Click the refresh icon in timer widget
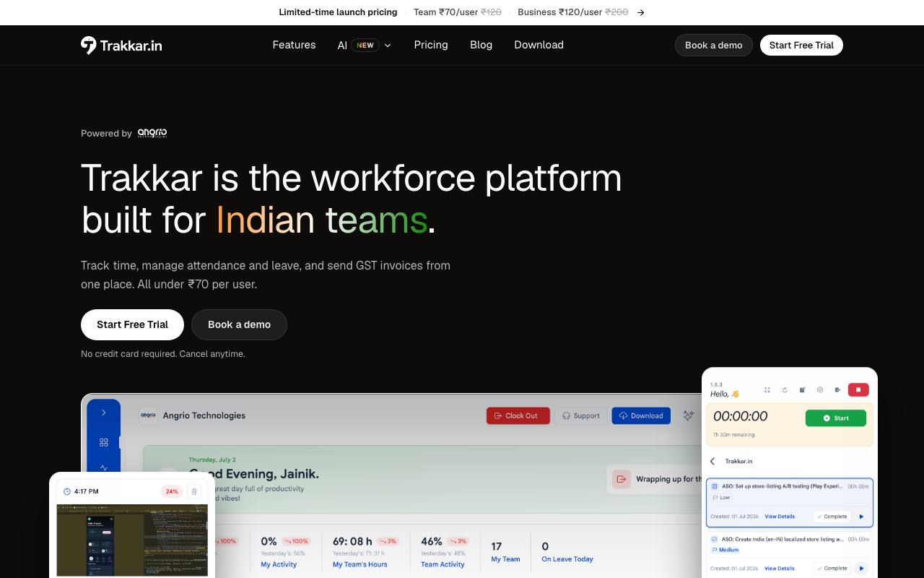This screenshot has height=578, width=924. pos(785,390)
